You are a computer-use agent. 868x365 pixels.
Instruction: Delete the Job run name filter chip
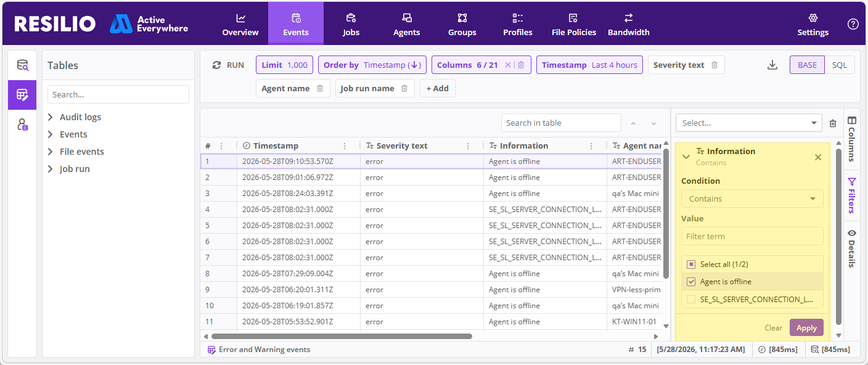[x=404, y=88]
